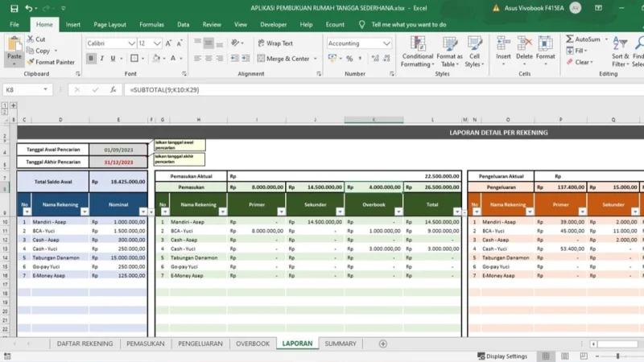Click the Borders icon in Font group

[x=134, y=58]
